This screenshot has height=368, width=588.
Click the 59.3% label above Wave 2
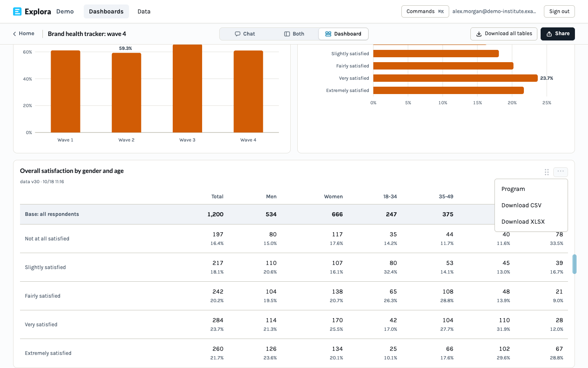pos(125,48)
